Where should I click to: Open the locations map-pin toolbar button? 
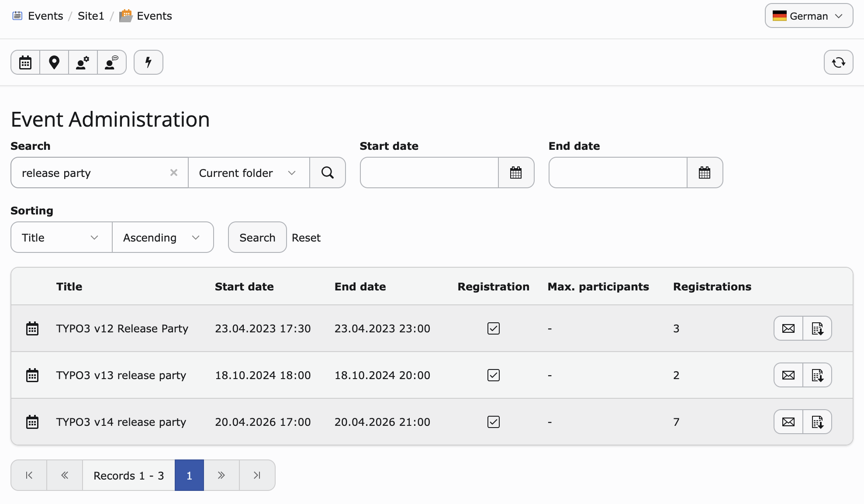pos(54,62)
